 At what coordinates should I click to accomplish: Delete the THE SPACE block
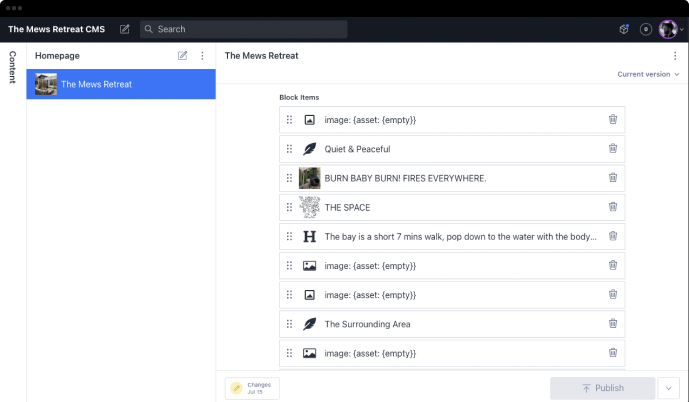click(x=613, y=207)
